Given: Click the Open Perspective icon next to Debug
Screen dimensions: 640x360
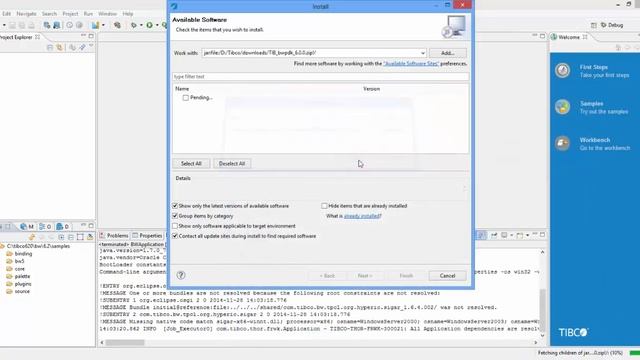Looking at the screenshot, I should pyautogui.click(x=593, y=25).
